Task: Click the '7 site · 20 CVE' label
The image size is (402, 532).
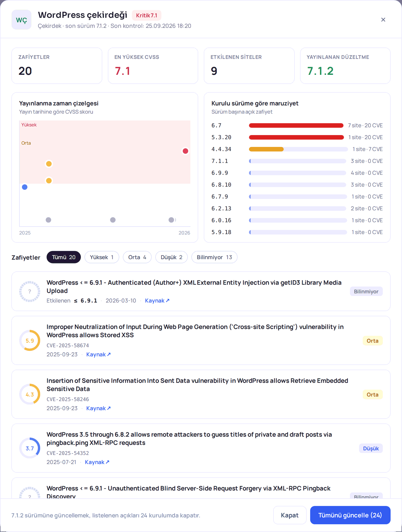Action: (365, 125)
